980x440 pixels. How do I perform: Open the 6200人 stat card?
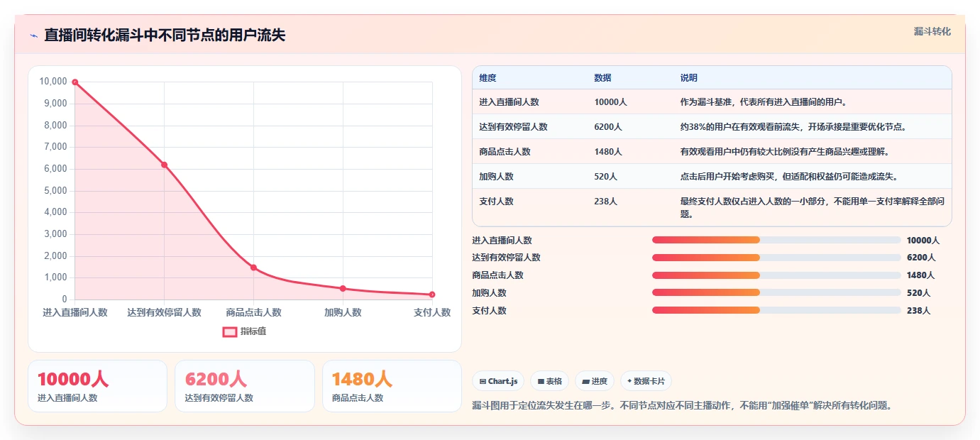click(245, 386)
